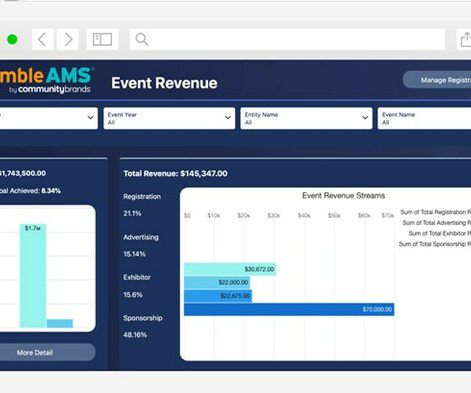Click the Sum of Total Registration legend entry
The width and height of the screenshot is (471, 393).
pyautogui.click(x=435, y=212)
